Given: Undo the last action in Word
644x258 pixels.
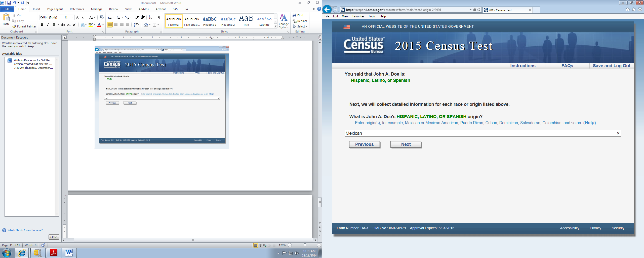Looking at the screenshot, I should (14, 3).
